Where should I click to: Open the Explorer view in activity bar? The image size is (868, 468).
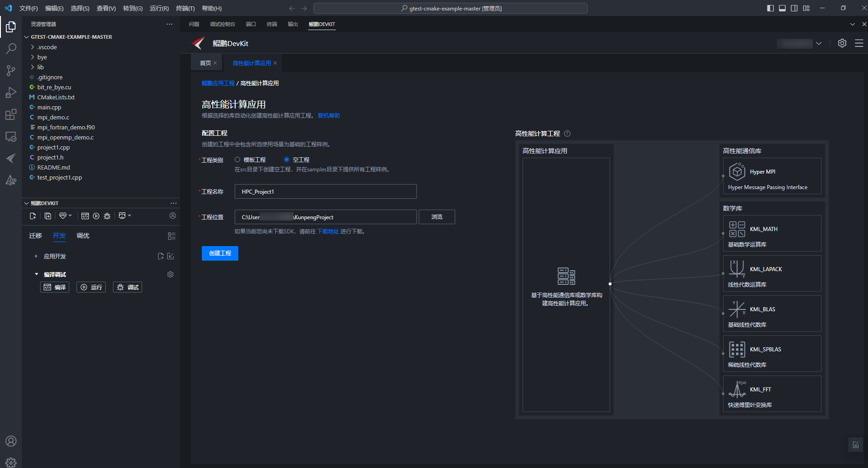pyautogui.click(x=11, y=27)
